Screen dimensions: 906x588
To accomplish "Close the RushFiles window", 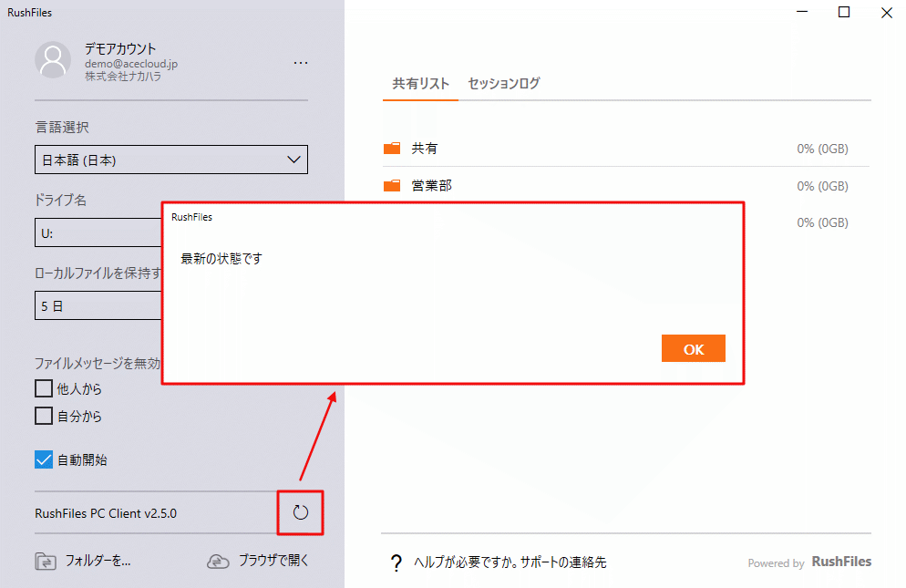I will (886, 13).
